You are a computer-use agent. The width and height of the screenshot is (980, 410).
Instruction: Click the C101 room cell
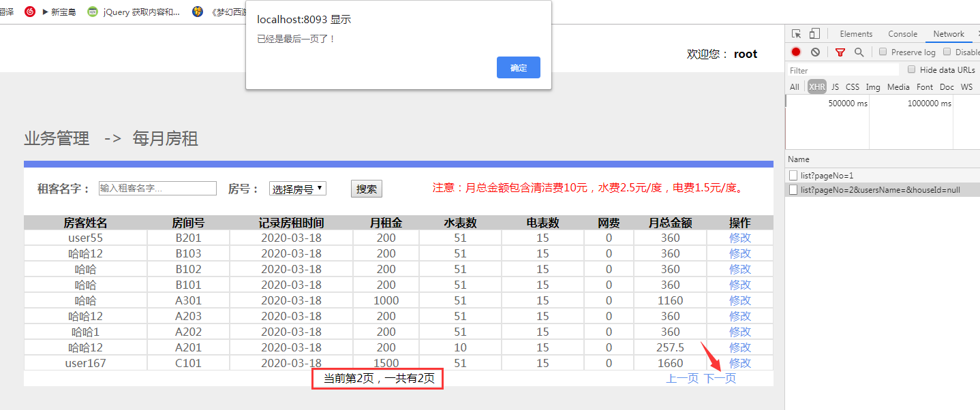coord(188,363)
